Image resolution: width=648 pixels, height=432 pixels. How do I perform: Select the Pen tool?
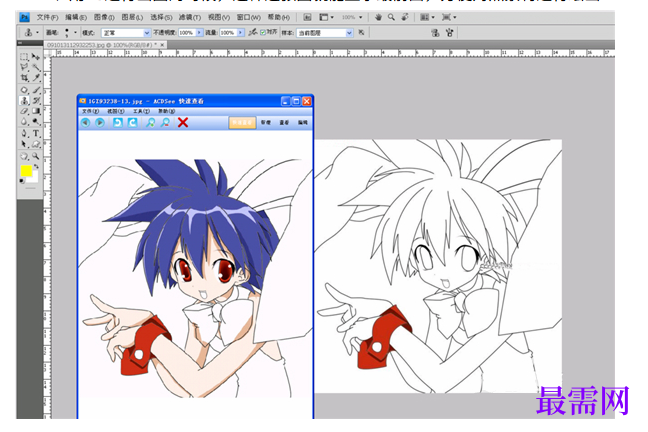(24, 134)
